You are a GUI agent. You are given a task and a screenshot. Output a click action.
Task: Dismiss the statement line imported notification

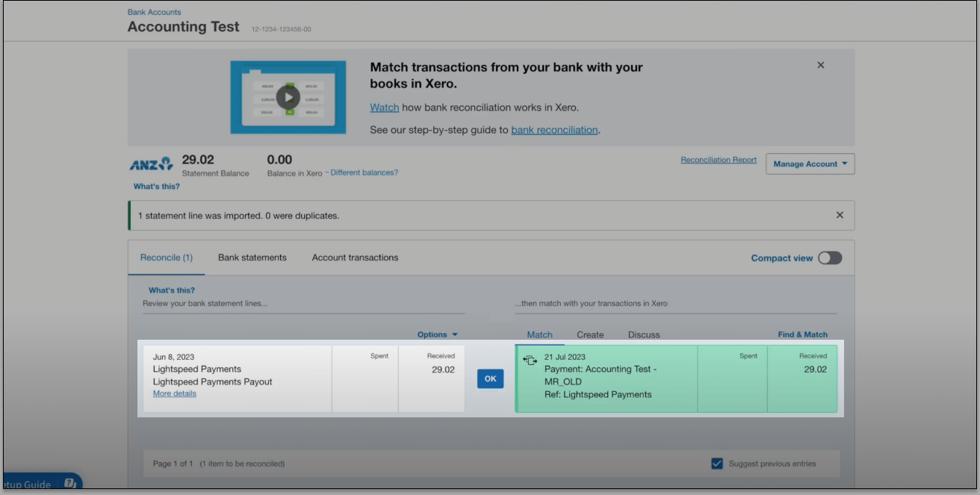(840, 215)
